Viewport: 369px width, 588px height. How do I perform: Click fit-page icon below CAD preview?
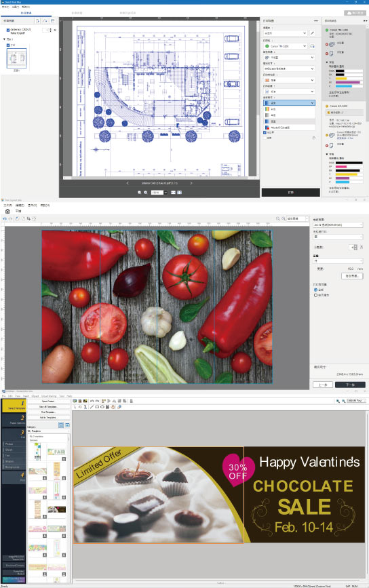[x=180, y=193]
